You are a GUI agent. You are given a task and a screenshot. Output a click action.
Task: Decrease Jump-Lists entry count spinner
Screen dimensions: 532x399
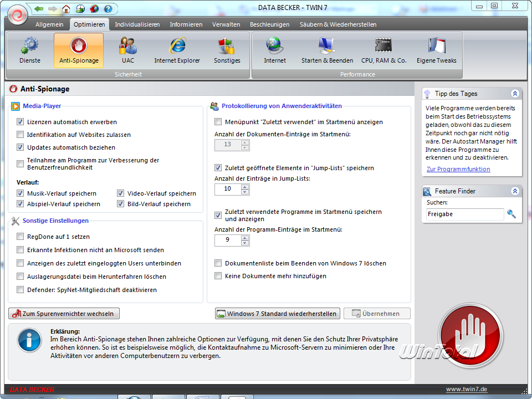point(245,192)
